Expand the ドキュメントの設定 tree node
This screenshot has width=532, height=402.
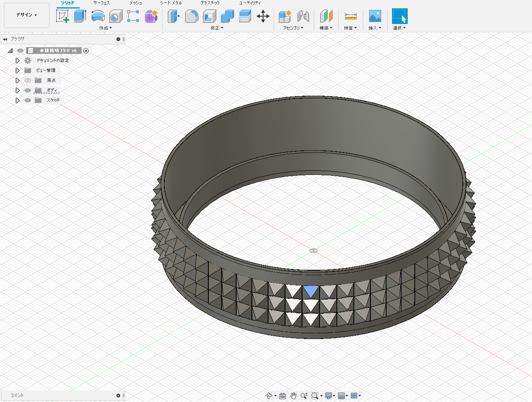point(17,61)
